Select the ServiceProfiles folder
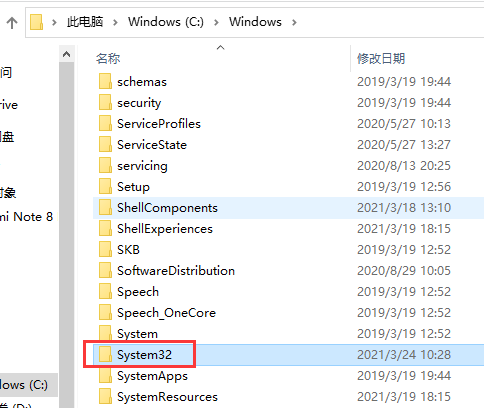The image size is (484, 408). (159, 124)
